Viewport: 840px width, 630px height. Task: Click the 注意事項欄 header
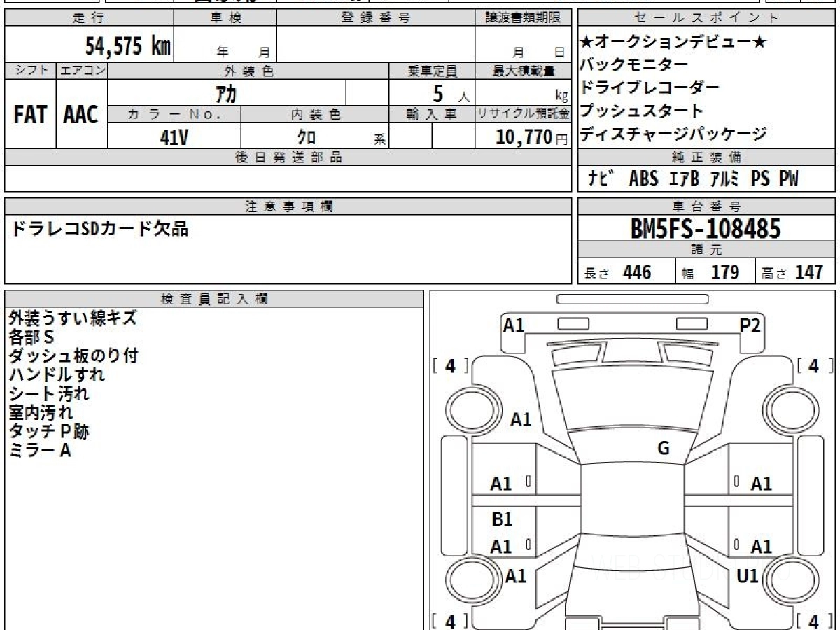pyautogui.click(x=288, y=206)
